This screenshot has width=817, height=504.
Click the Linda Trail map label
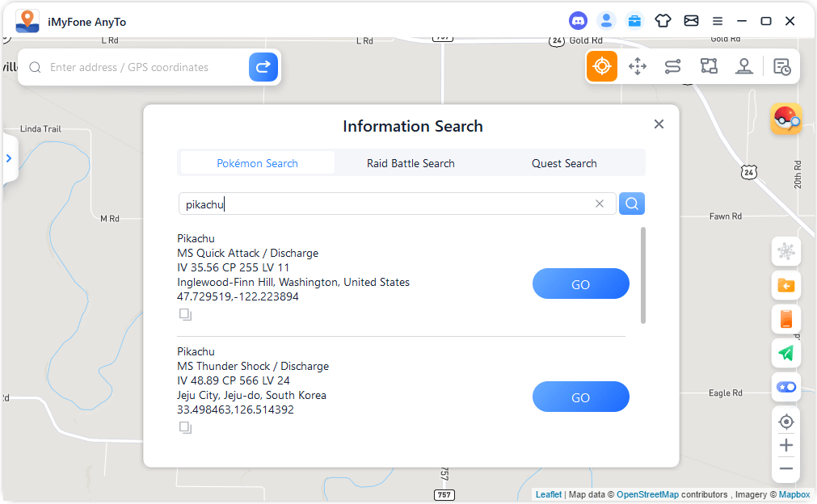click(40, 129)
